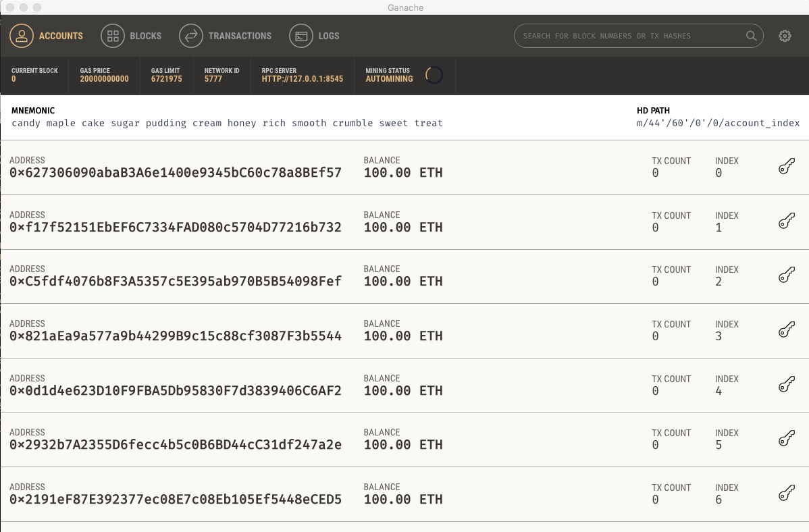Show private key for account index 1
Viewport: 809px width, 532px height.
point(786,221)
